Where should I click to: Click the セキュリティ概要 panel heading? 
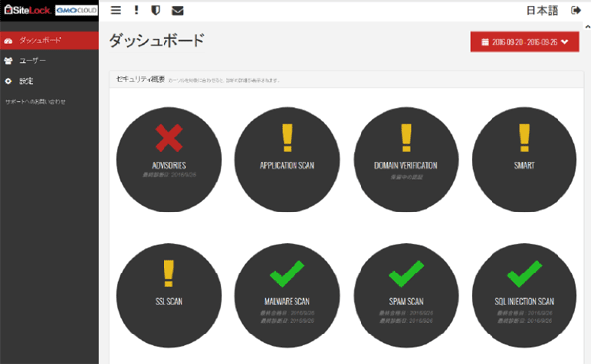(x=141, y=79)
